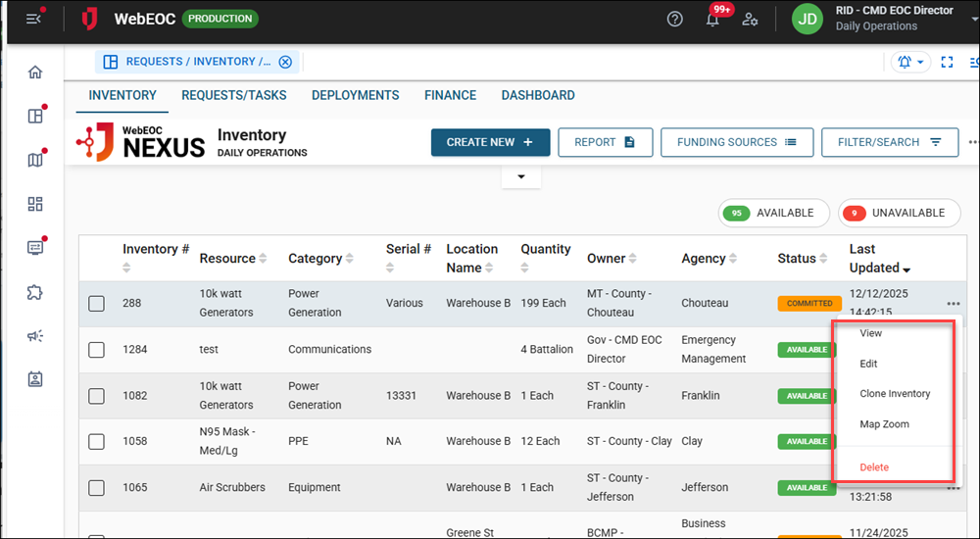This screenshot has height=539, width=980.
Task: Toggle the fullscreen expand icon
Action: pyautogui.click(x=947, y=62)
